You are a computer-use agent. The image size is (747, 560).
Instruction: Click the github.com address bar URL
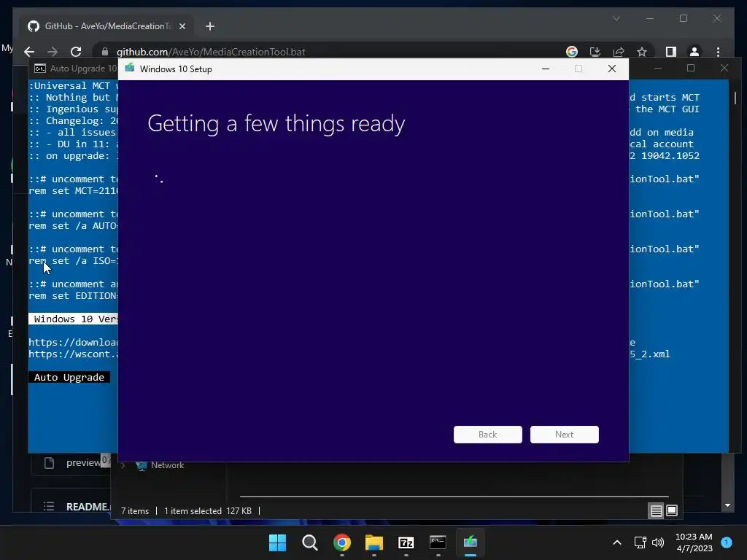pos(211,52)
